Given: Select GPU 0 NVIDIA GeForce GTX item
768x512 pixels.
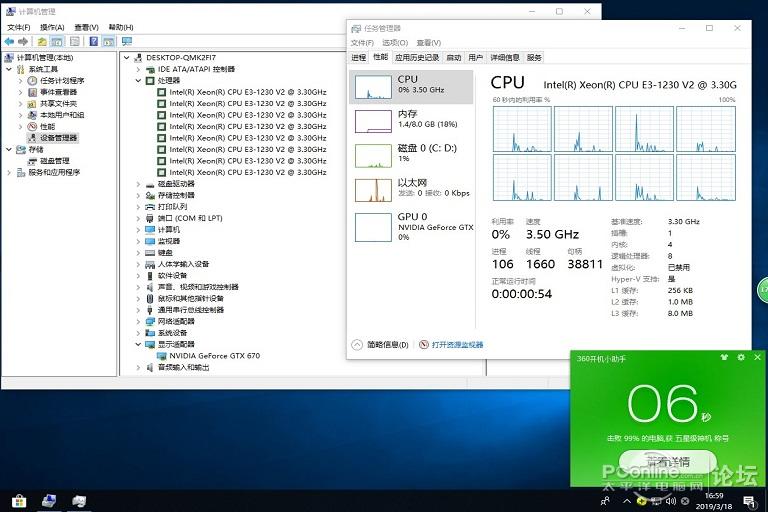Looking at the screenshot, I should tap(411, 226).
